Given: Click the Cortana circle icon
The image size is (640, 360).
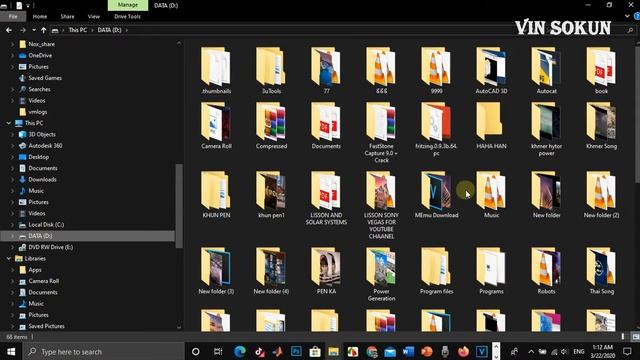Looking at the screenshot, I should pos(196,351).
